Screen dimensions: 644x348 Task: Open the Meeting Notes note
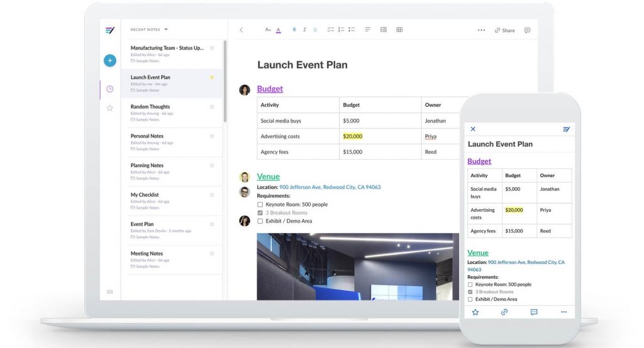[172, 259]
